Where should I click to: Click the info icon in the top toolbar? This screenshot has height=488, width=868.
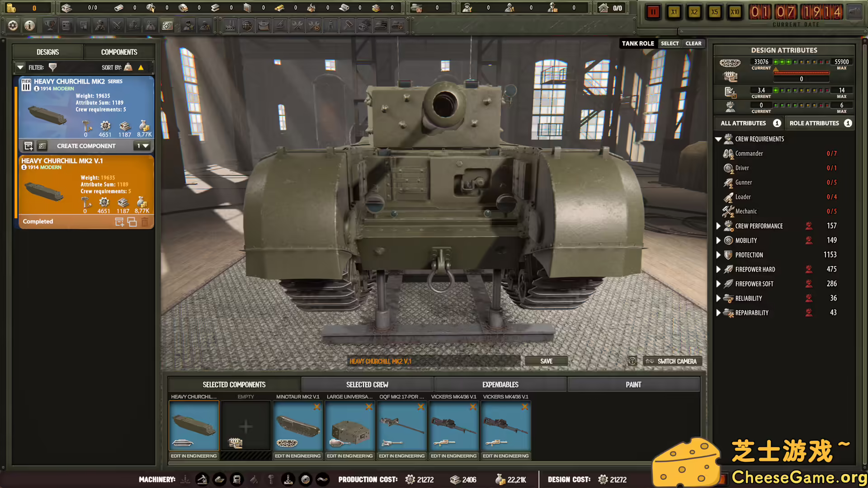[x=29, y=25]
